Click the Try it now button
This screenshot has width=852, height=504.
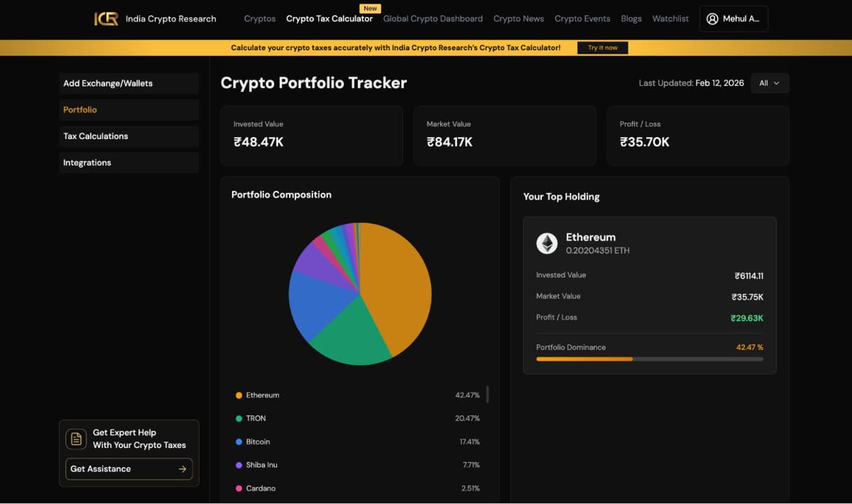pos(603,48)
